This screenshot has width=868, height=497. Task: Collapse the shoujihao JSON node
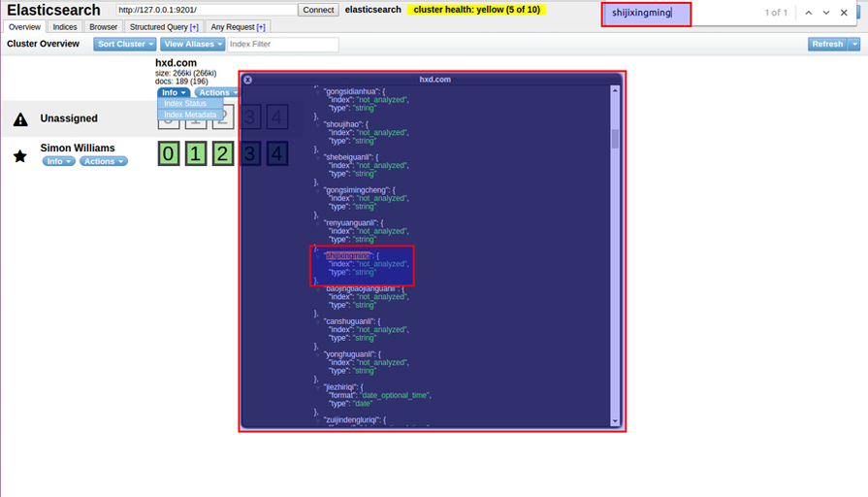tap(318, 124)
